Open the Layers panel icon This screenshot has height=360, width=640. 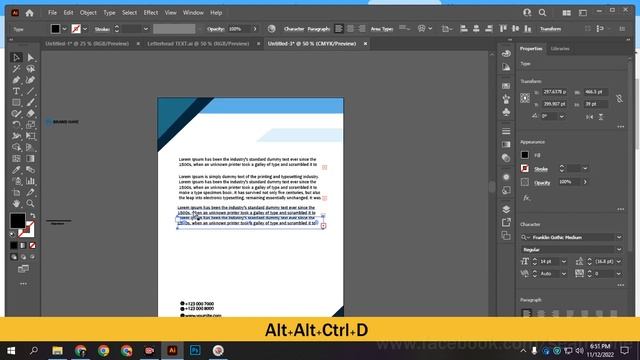pos(506,209)
